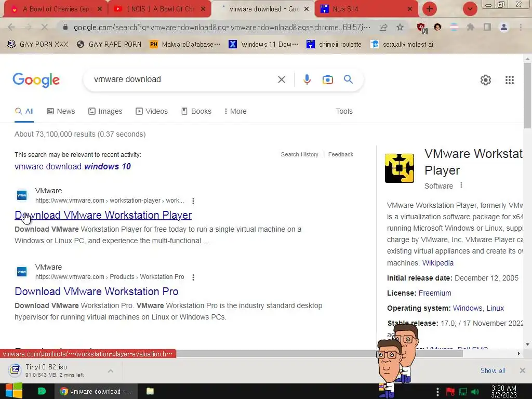Open the Chrome profile avatar
The height and width of the screenshot is (399, 532).
pos(504,27)
